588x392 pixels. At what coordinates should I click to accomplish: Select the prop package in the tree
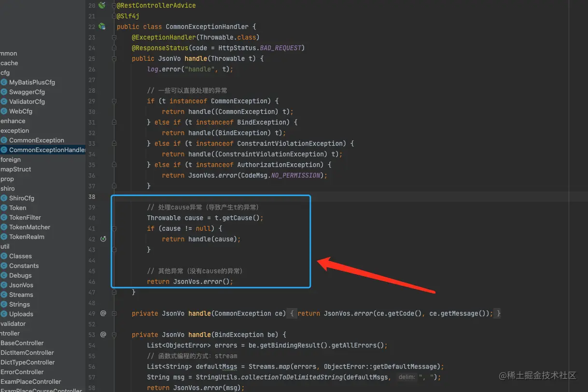click(x=7, y=179)
